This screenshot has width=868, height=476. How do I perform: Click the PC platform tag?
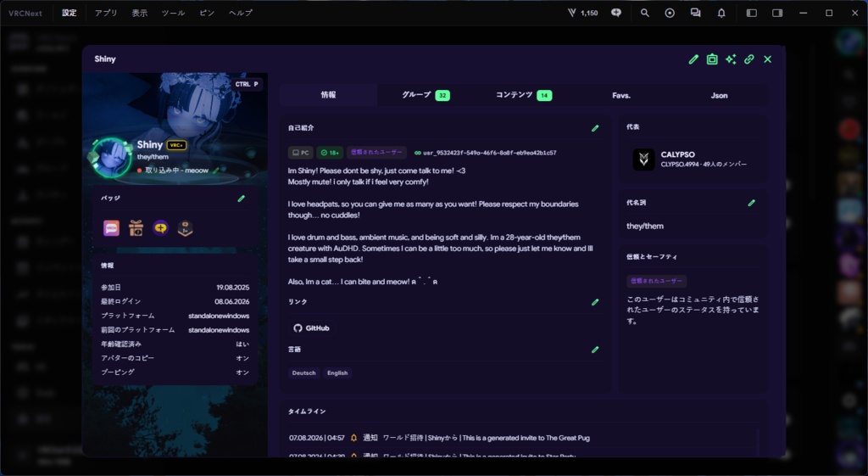coord(301,153)
